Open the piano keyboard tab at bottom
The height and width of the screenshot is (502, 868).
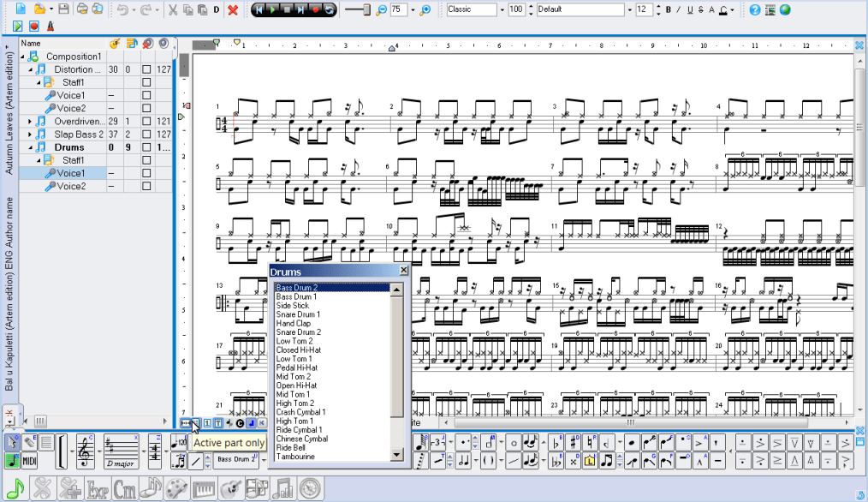click(x=204, y=488)
